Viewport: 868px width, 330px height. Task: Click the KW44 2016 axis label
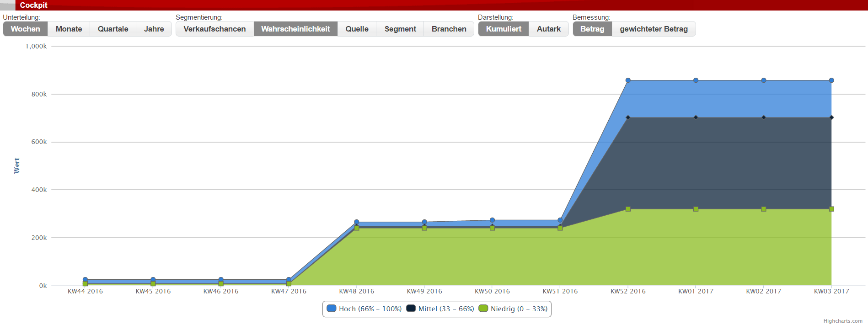point(85,291)
